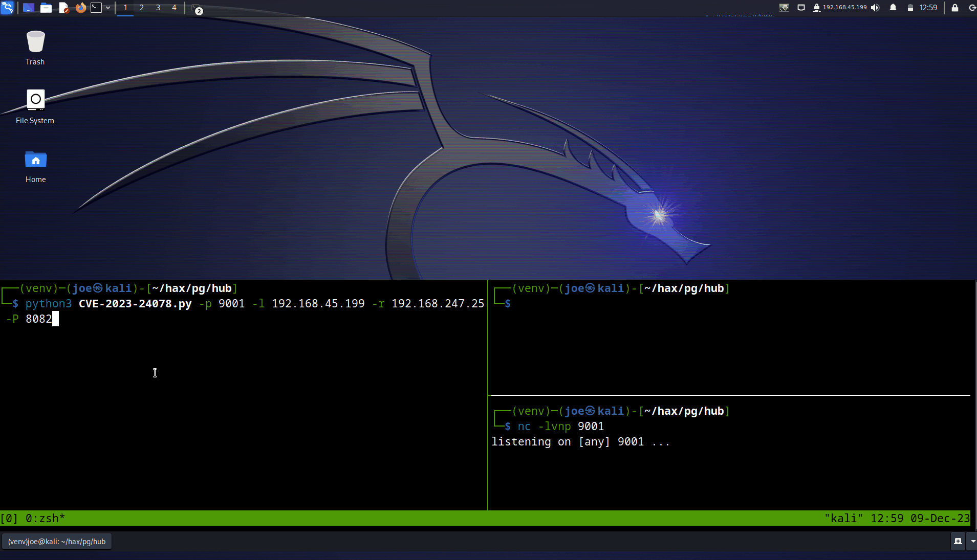This screenshot has height=560, width=977.
Task: Switch to workspace 3
Action: (x=158, y=8)
